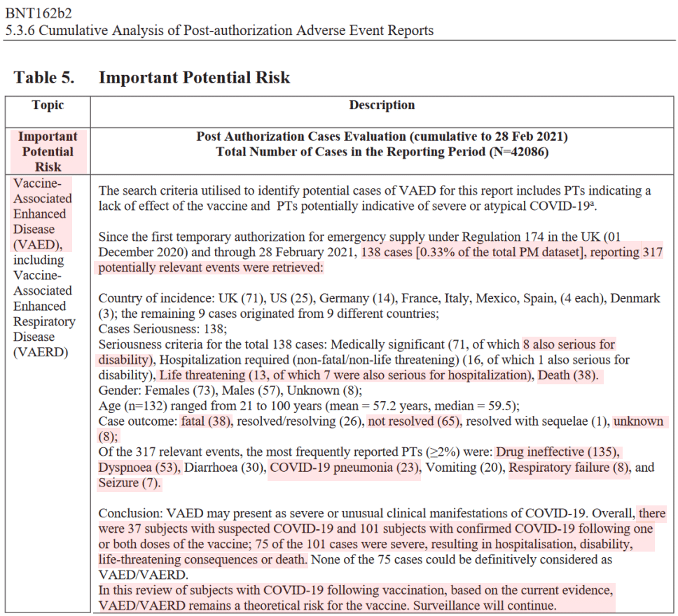Image resolution: width=678 pixels, height=616 pixels.
Task: Click highlighted '138 cases [0.33% of the total PM dataset]'
Action: pyautogui.click(x=472, y=252)
